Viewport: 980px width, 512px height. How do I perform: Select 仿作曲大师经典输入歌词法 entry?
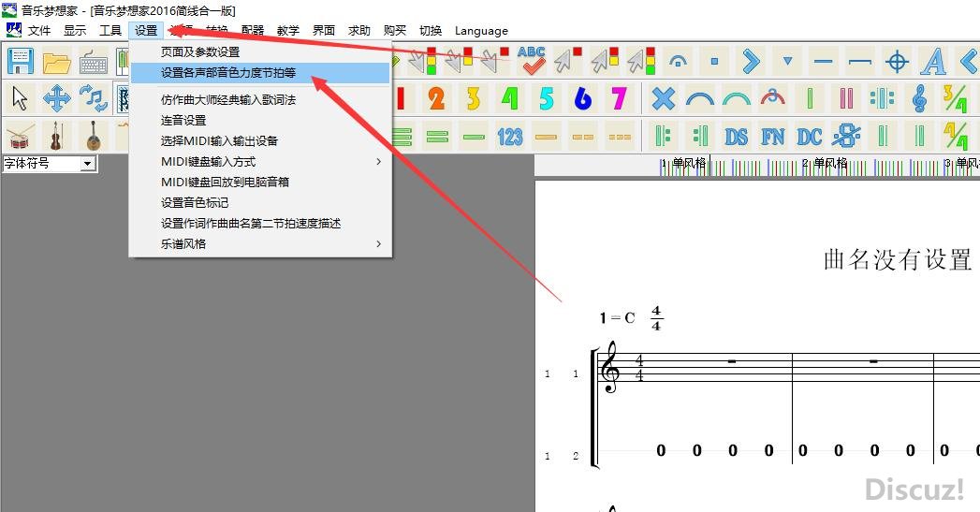[260, 99]
